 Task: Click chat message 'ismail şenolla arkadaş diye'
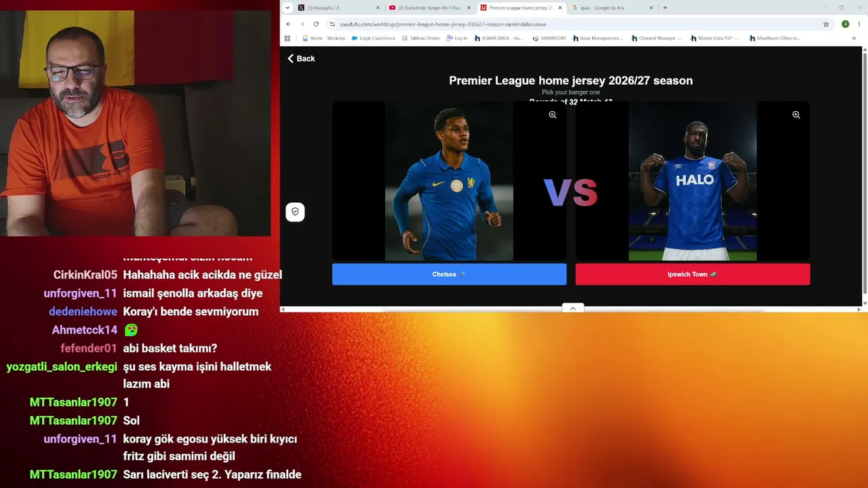193,293
